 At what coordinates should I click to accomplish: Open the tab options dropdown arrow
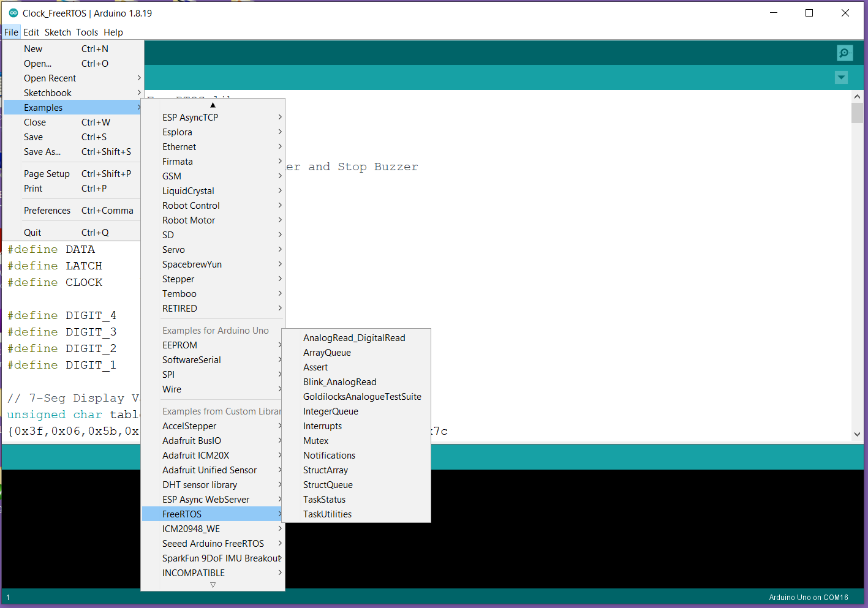point(841,78)
